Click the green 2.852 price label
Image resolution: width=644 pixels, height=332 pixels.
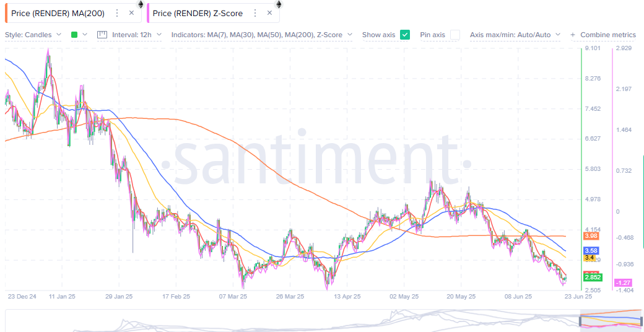593,277
